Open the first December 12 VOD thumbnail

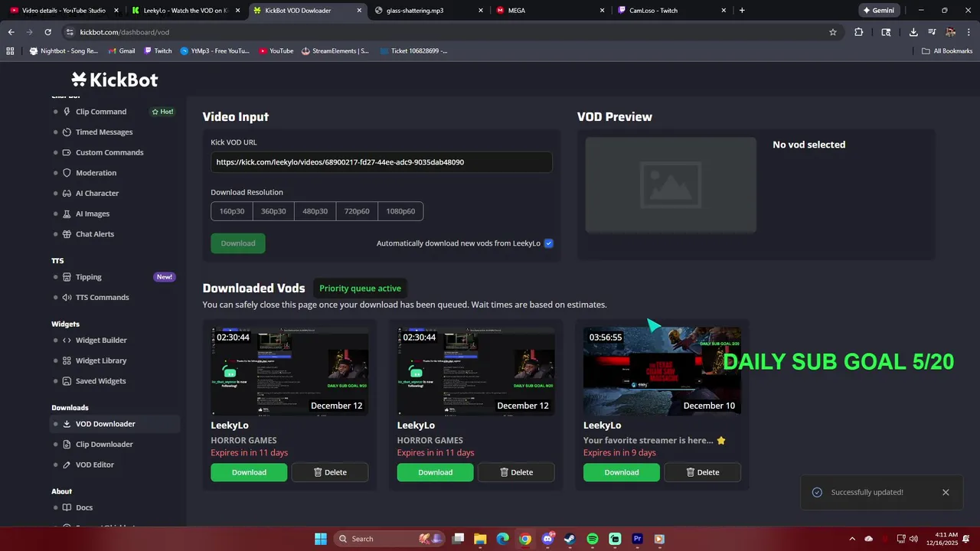point(289,372)
